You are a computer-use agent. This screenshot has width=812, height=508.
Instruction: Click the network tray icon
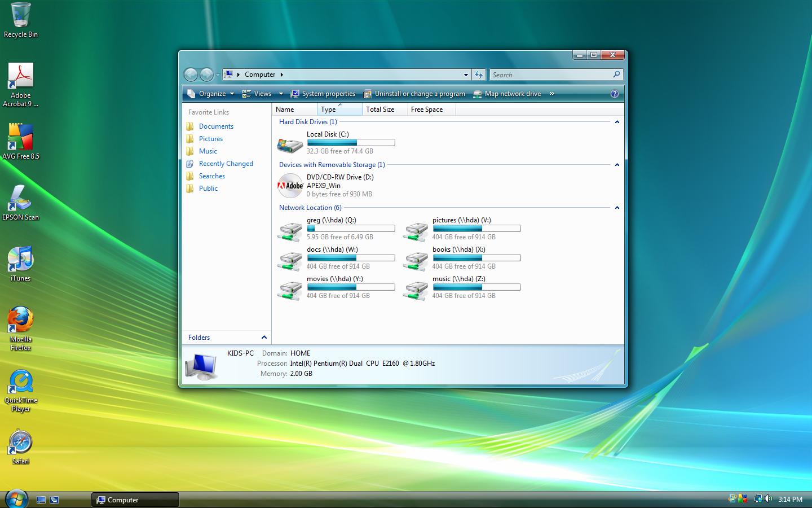point(758,499)
